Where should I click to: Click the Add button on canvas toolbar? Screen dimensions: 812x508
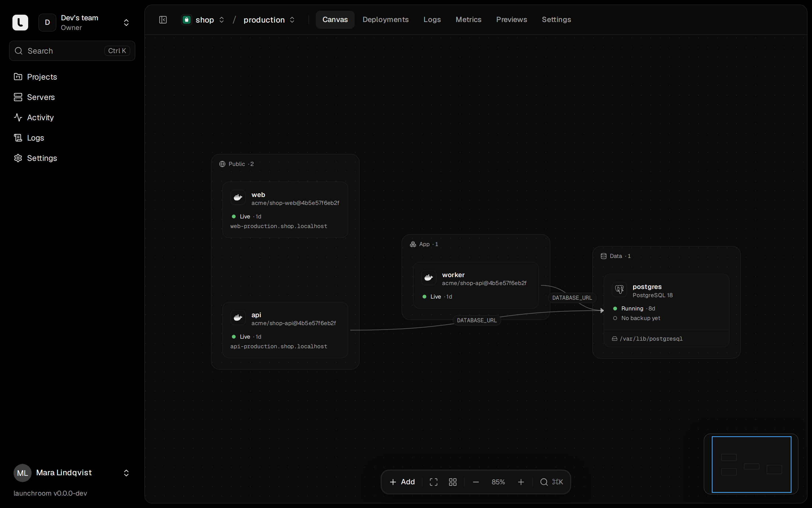[402, 482]
